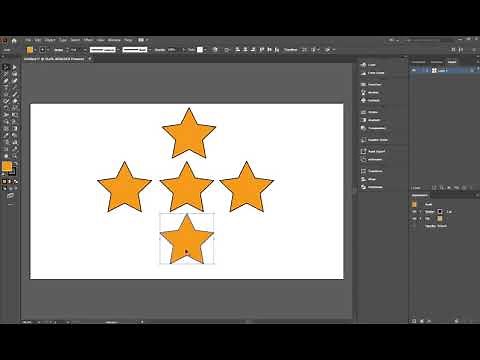This screenshot has height=360, width=480.
Task: Toggle Fill visibility eye in Appearance panel
Action: coord(414,219)
